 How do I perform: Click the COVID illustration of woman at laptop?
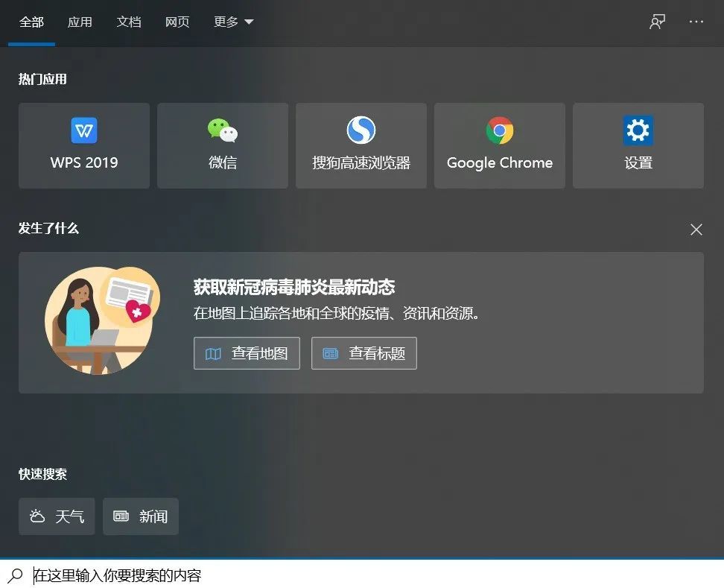pos(103,320)
